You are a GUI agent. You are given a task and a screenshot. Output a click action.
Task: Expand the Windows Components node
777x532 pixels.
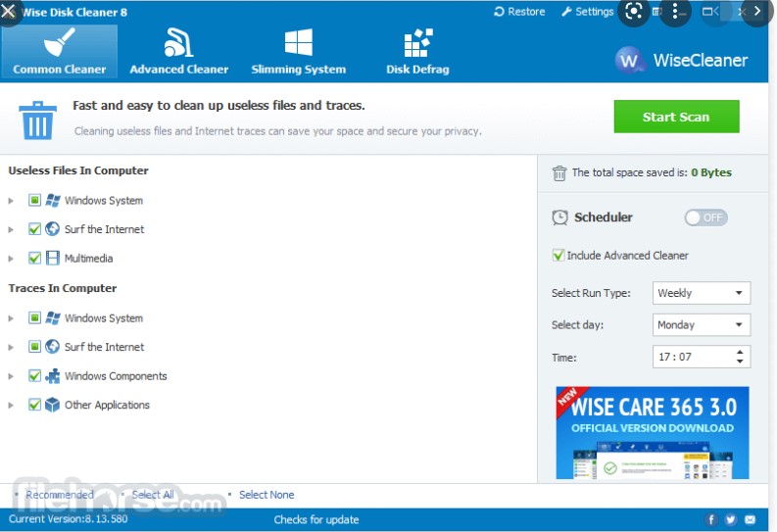[x=11, y=376]
